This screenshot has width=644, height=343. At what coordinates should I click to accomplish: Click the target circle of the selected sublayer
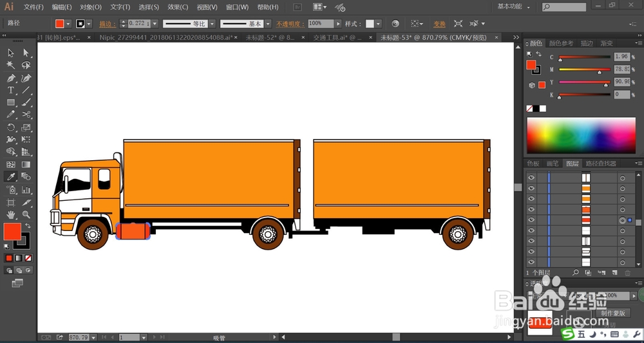622,220
